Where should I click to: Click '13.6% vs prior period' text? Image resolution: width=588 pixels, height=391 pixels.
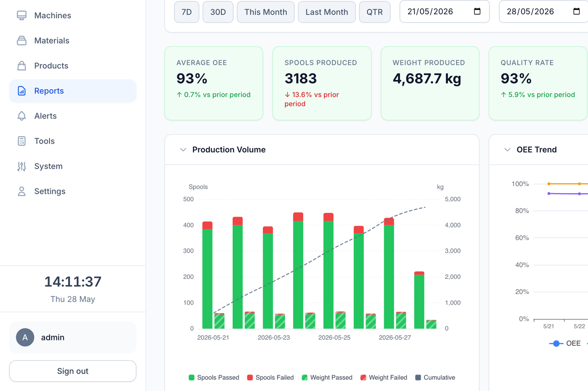click(x=312, y=99)
